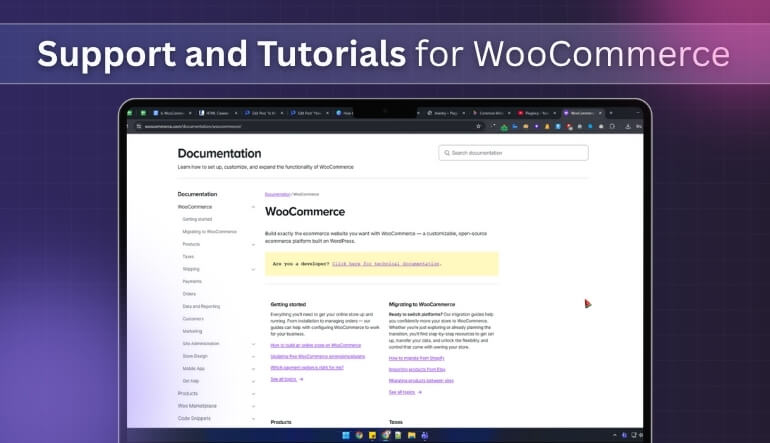Viewport: 770px width, 443px height.
Task: Open the Windows Start button on the taskbar
Action: (x=346, y=435)
